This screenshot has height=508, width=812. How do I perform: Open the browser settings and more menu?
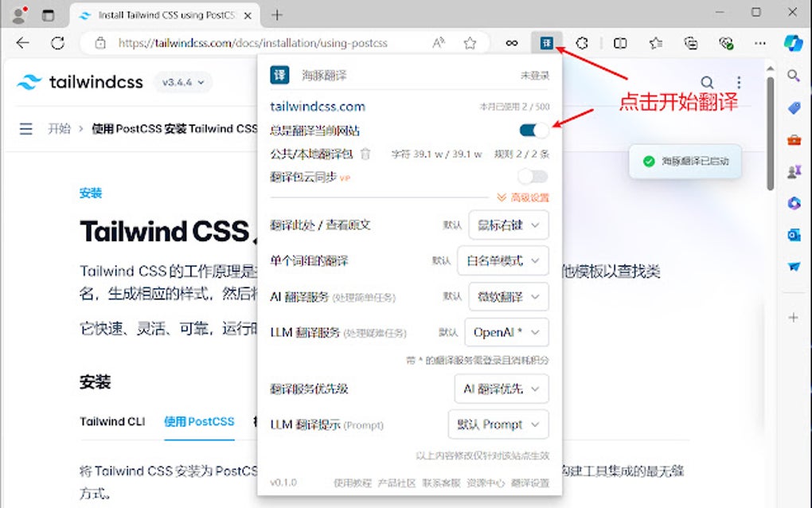759,43
